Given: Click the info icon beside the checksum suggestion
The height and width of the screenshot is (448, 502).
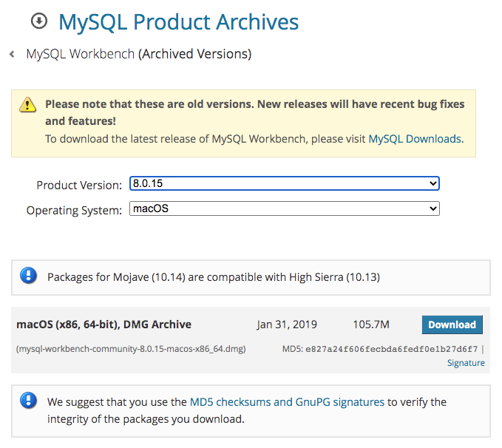Looking at the screenshot, I should click(28, 402).
